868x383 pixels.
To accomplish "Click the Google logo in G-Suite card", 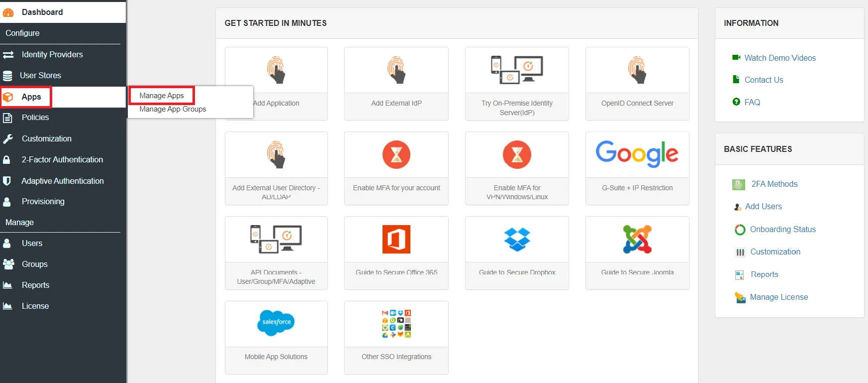I will pos(637,153).
